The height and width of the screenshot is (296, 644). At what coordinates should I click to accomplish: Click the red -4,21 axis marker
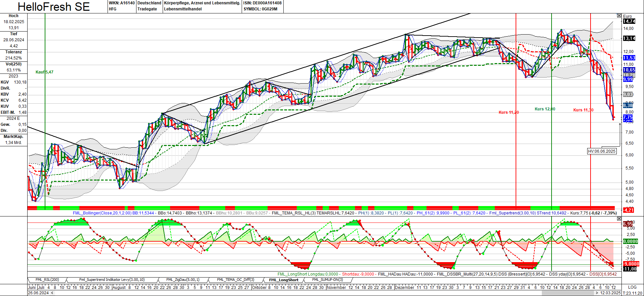tap(628, 210)
